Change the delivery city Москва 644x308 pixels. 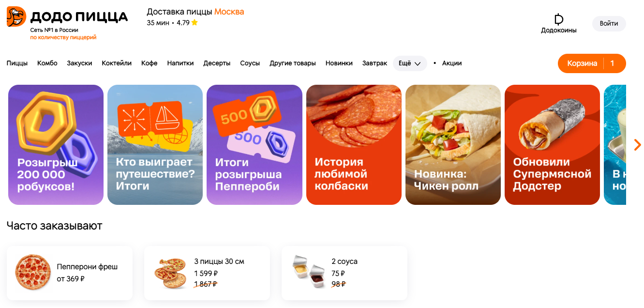click(229, 12)
